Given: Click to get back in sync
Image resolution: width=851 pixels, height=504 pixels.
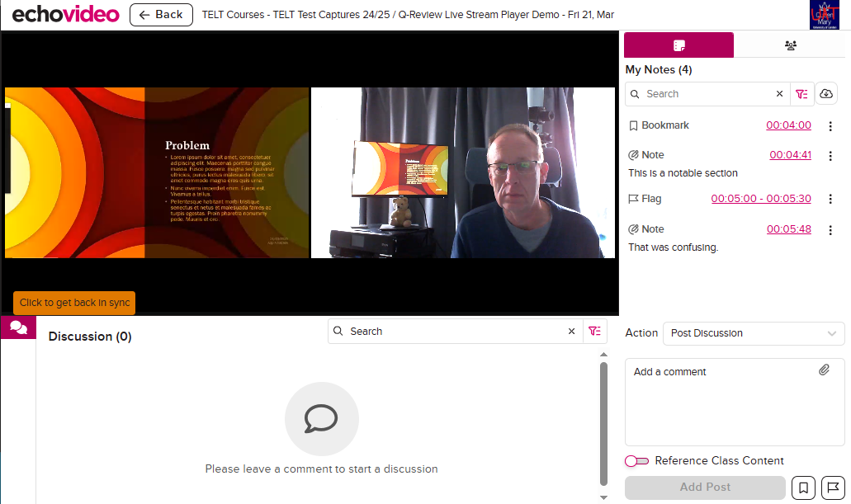Looking at the screenshot, I should pos(73,302).
